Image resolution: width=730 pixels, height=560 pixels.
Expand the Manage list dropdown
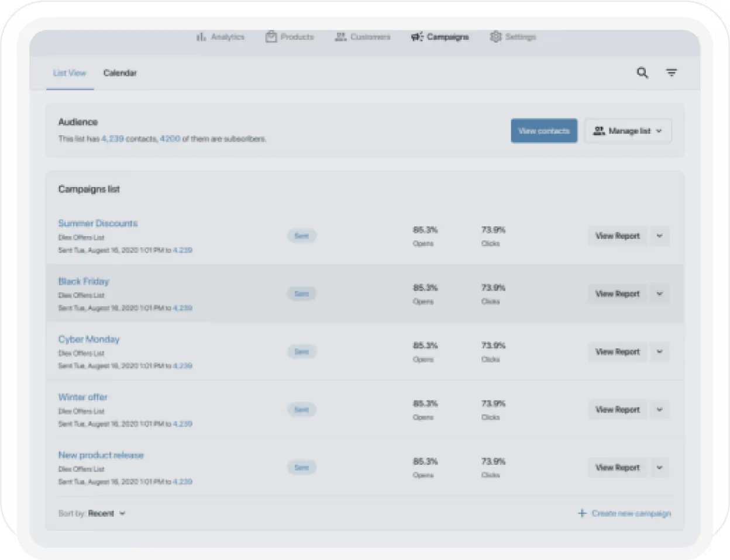[x=659, y=130]
